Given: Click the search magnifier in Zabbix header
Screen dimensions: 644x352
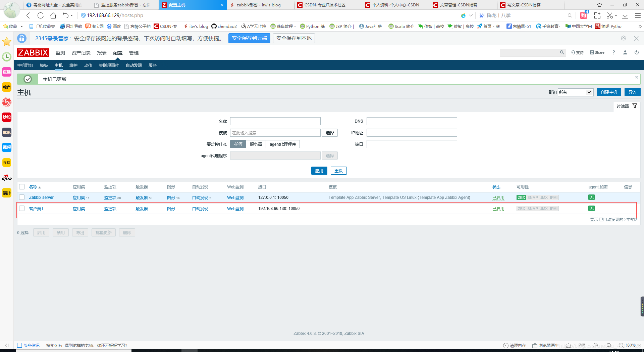Looking at the screenshot, I should (x=562, y=53).
